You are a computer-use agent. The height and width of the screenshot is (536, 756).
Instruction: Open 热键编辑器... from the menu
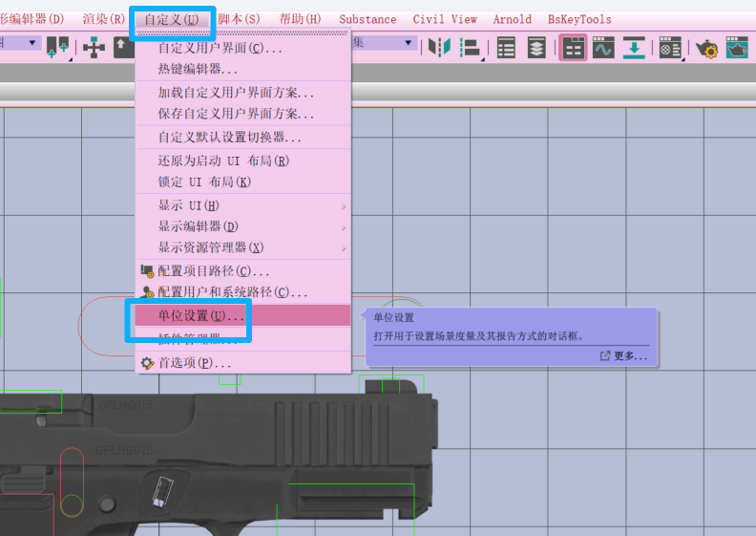click(x=243, y=69)
